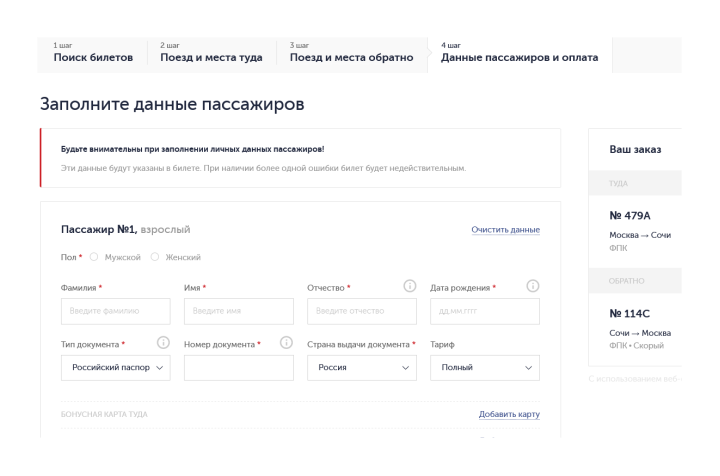The image size is (720, 476).
Task: Click train number № 479А
Action: pos(630,216)
